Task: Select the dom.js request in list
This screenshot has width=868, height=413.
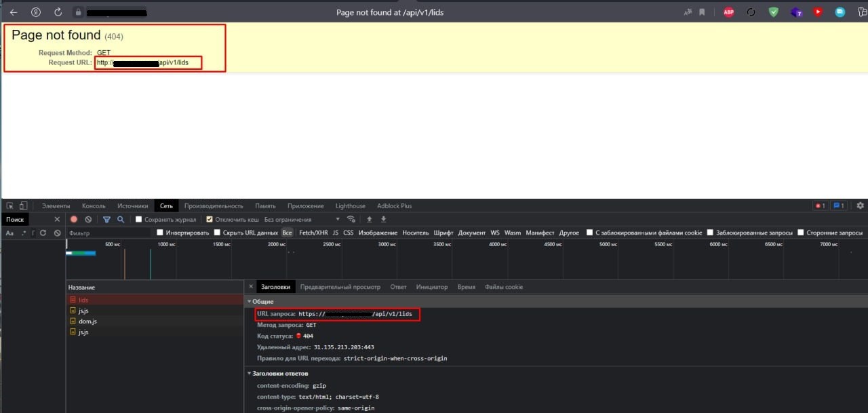Action: [88, 321]
